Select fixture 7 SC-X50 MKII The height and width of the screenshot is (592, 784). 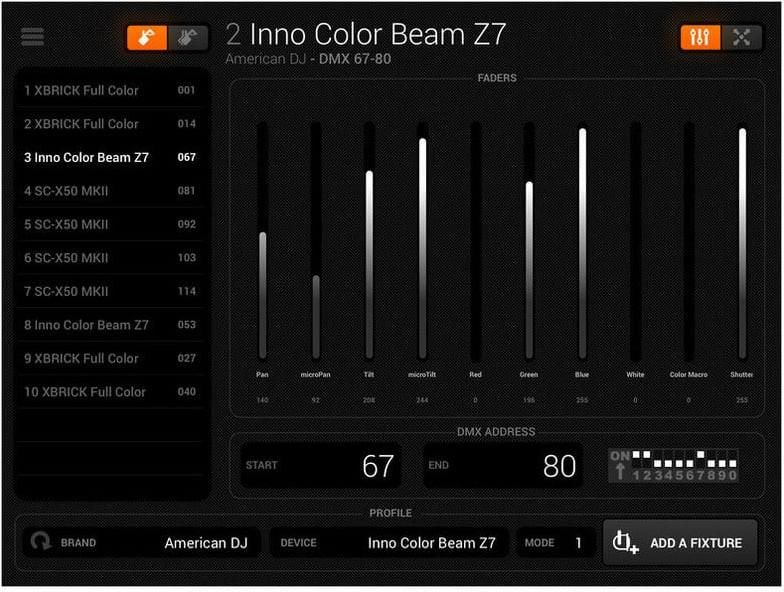coord(110,292)
